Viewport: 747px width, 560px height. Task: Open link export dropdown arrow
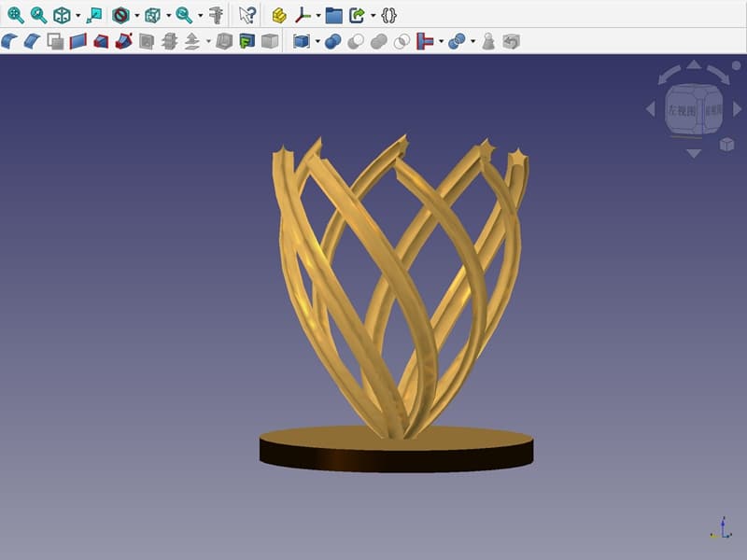pyautogui.click(x=373, y=16)
